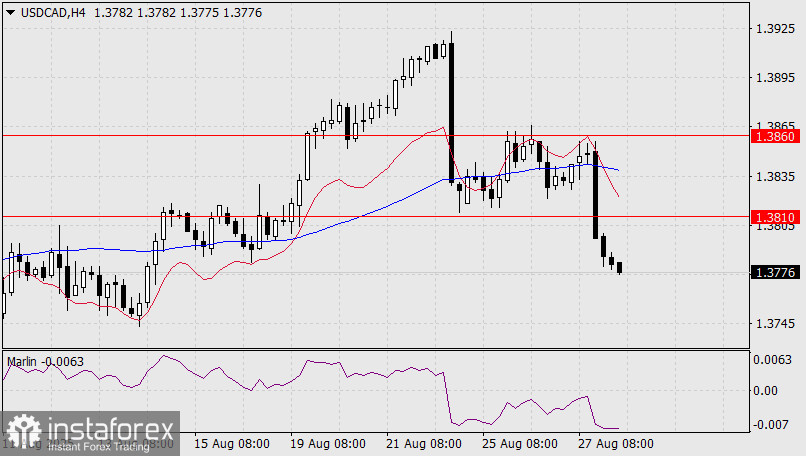The image size is (806, 456).
Task: Open the chart menu triangle beside USDCAD
Action: [10, 13]
